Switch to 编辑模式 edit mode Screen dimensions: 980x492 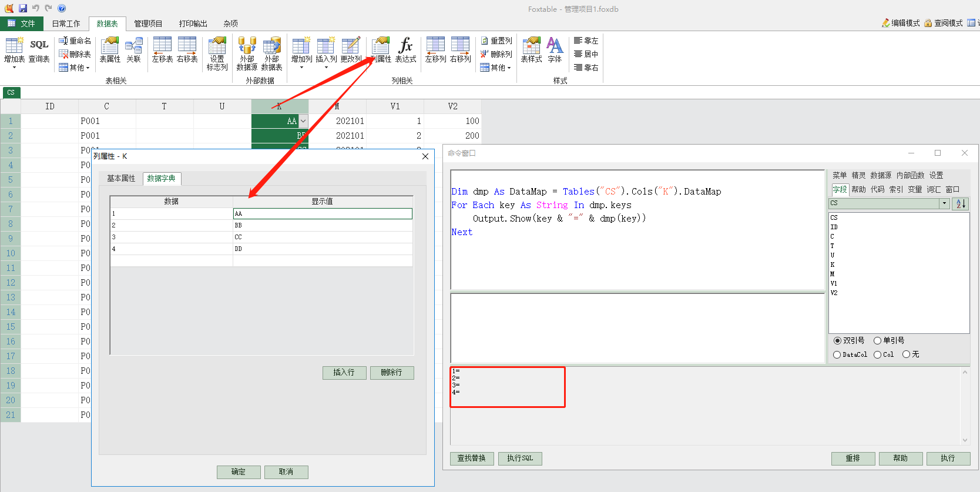pos(901,23)
